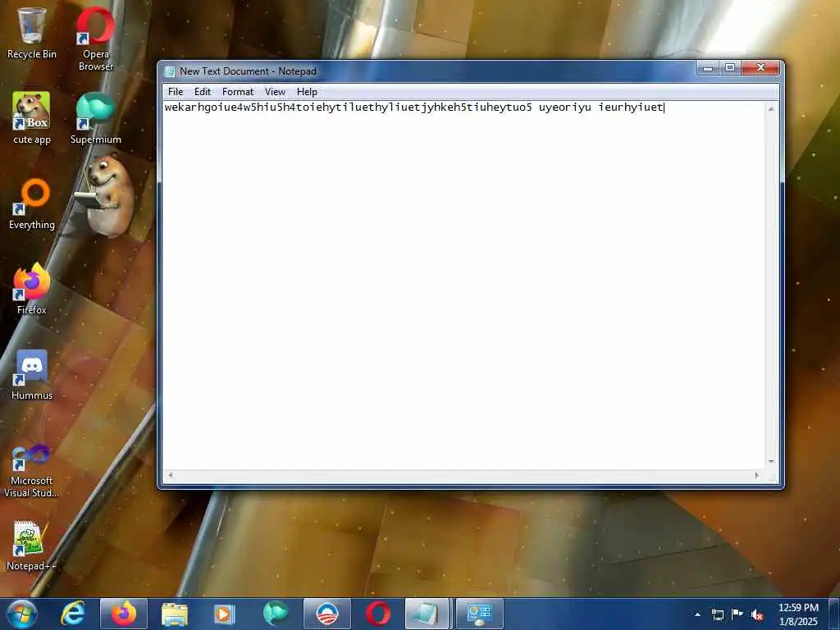840x630 pixels.
Task: Launch Opera from the taskbar
Action: click(377, 614)
